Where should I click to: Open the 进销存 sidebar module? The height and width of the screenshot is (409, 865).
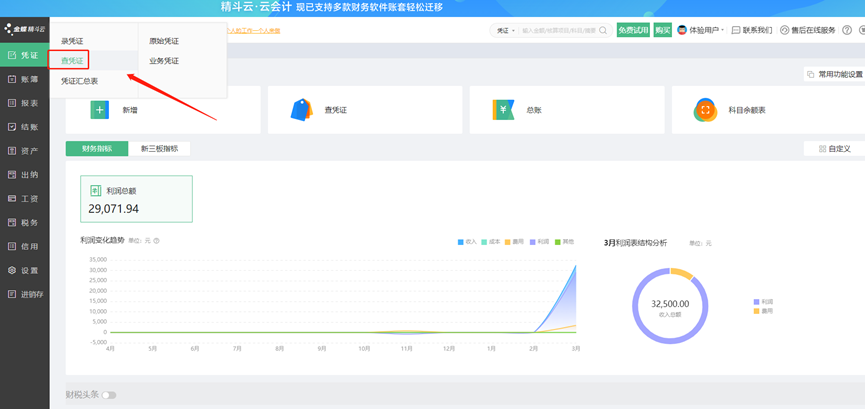pos(24,294)
